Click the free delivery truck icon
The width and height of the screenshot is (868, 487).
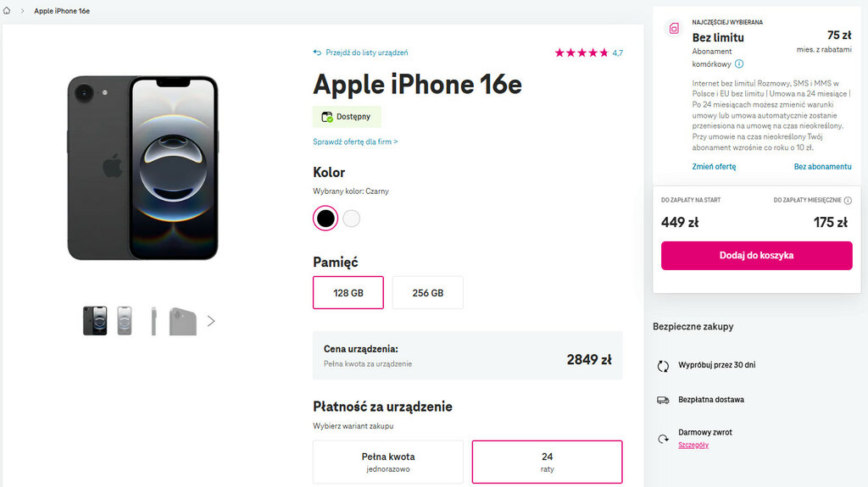663,400
